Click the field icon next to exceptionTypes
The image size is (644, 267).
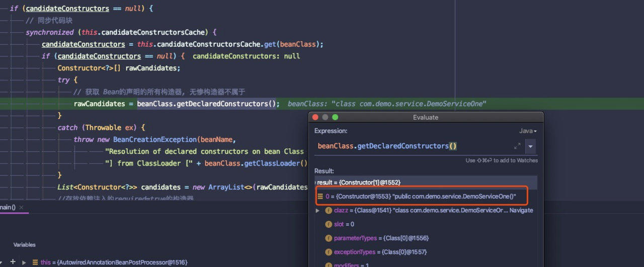329,252
